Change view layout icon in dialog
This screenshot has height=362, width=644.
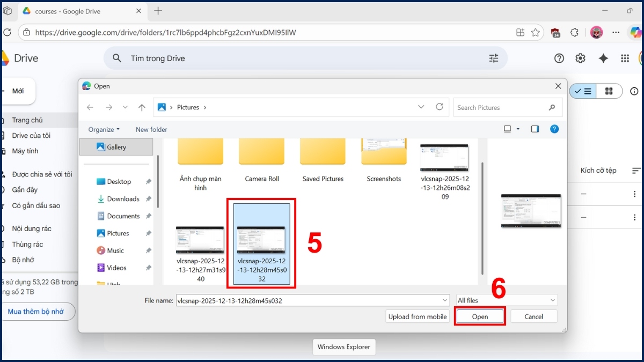[508, 129]
